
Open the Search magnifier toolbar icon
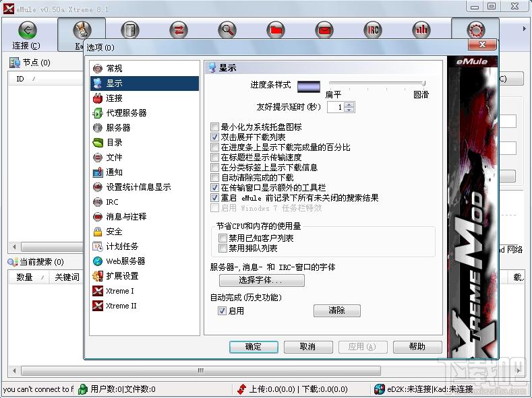coord(227,30)
